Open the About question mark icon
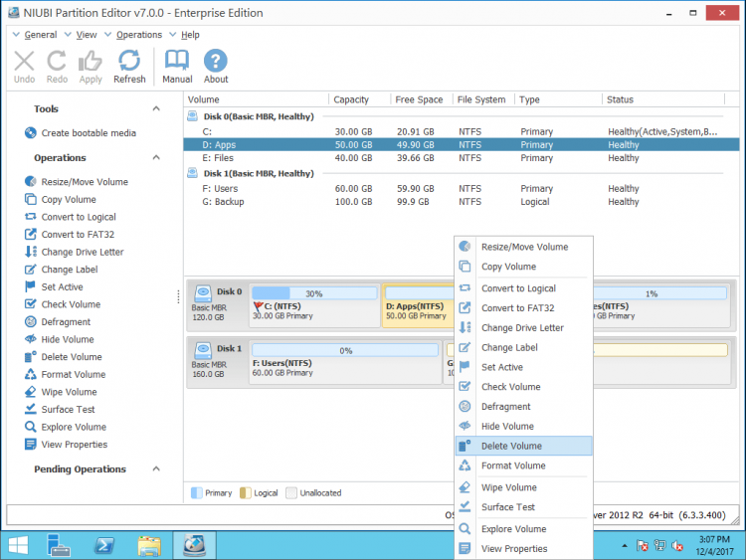Image resolution: width=746 pixels, height=560 pixels. click(216, 61)
